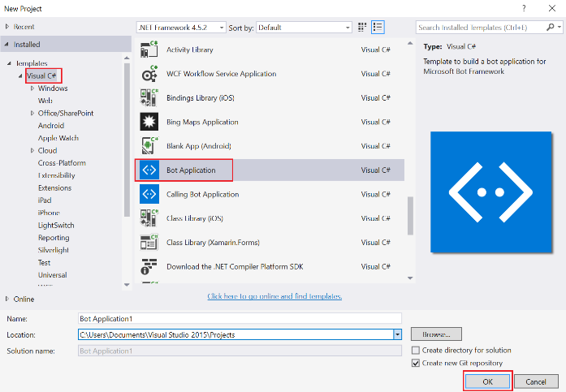This screenshot has height=392, width=566.
Task: Click the Class Library (Xamarin.Forms) icon
Action: tap(149, 243)
